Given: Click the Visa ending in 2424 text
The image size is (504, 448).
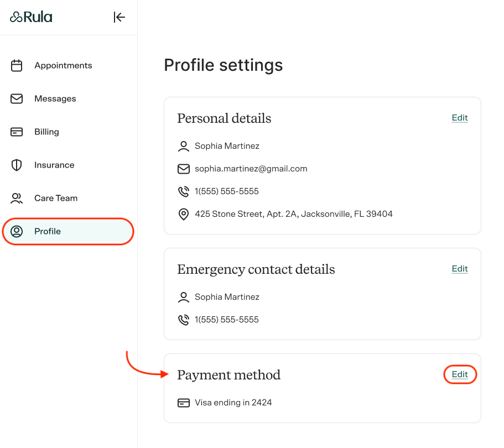Looking at the screenshot, I should (233, 403).
